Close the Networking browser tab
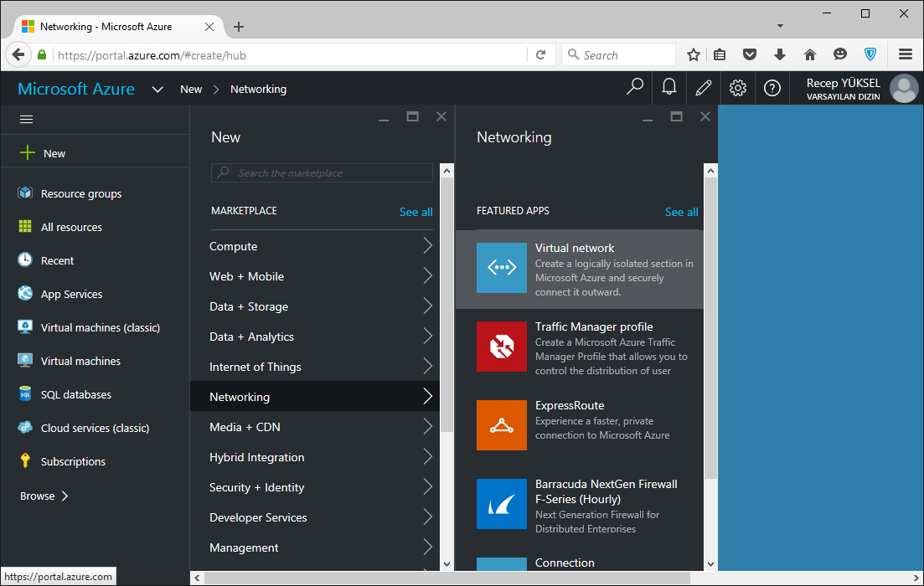 click(209, 27)
